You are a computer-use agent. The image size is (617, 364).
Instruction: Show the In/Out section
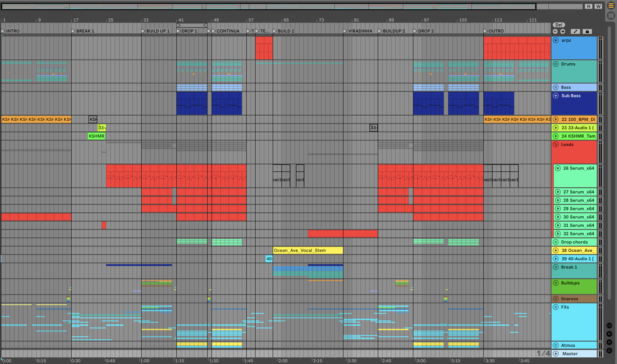[609, 326]
